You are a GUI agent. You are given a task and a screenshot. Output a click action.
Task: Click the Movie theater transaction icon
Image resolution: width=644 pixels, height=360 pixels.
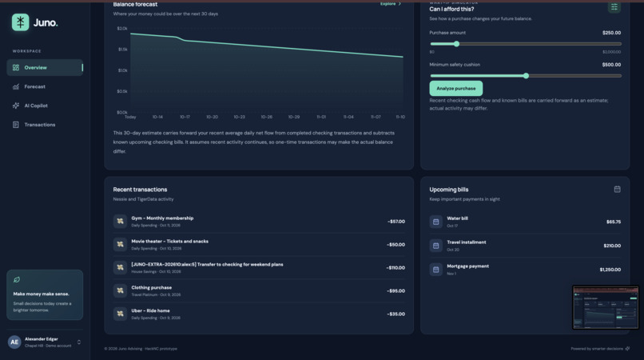tap(120, 244)
